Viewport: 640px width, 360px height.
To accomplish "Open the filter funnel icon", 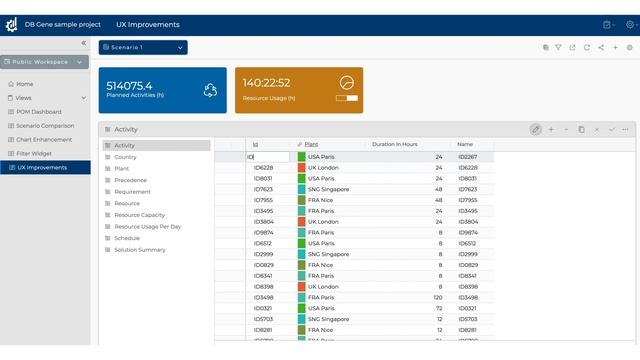I will pyautogui.click(x=558, y=47).
